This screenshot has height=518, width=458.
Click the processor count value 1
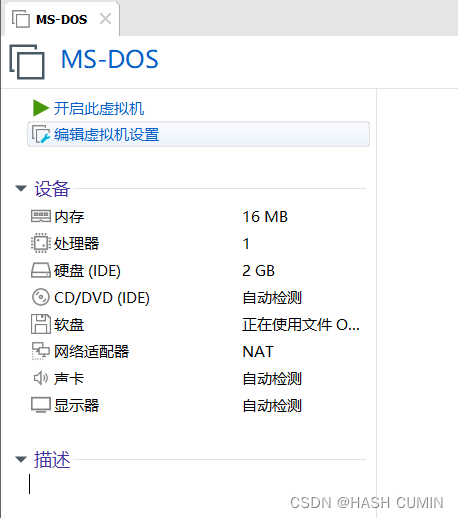click(x=246, y=244)
